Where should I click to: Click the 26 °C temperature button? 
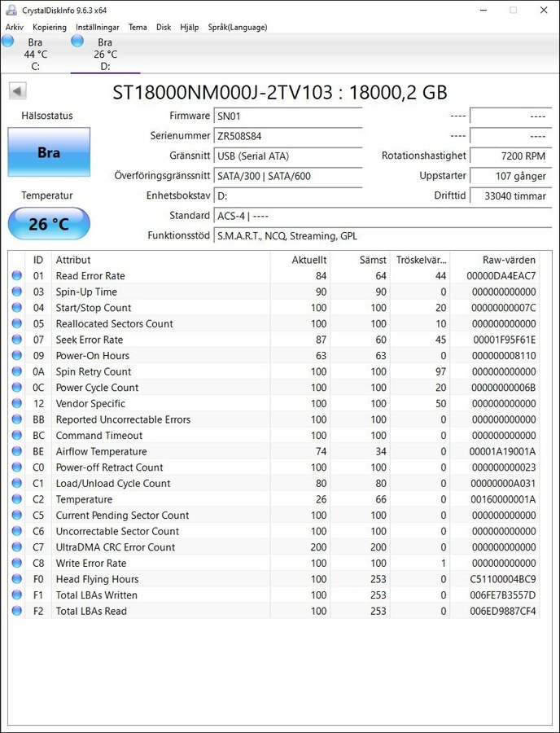pyautogui.click(x=49, y=224)
